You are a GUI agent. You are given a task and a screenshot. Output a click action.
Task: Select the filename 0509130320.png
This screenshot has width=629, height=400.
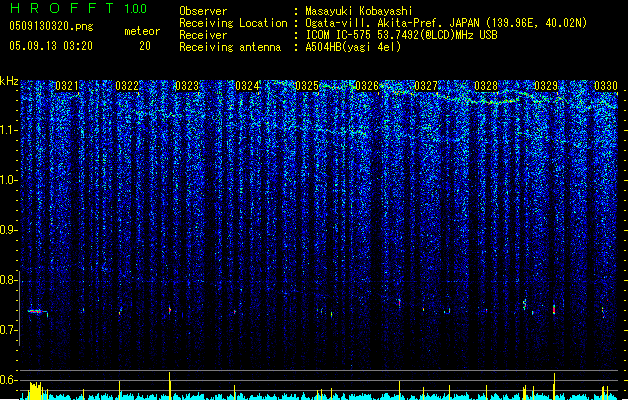coord(51,26)
